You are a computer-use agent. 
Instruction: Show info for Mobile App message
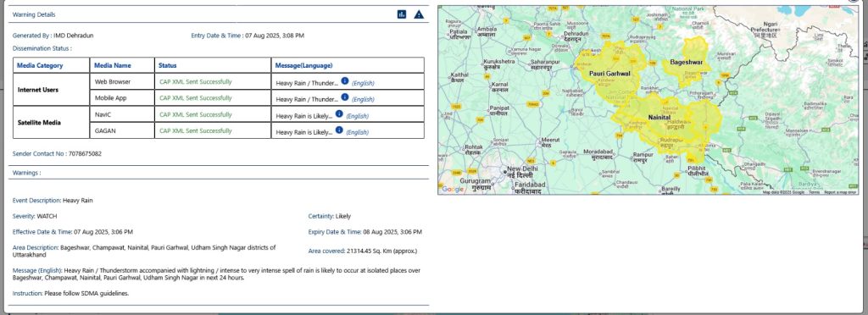click(x=345, y=97)
